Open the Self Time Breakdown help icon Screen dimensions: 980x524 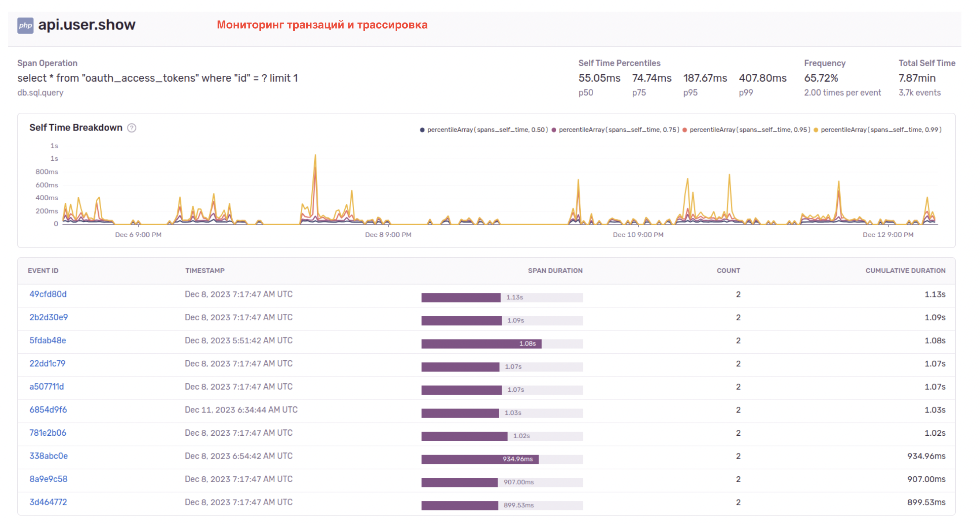[132, 128]
